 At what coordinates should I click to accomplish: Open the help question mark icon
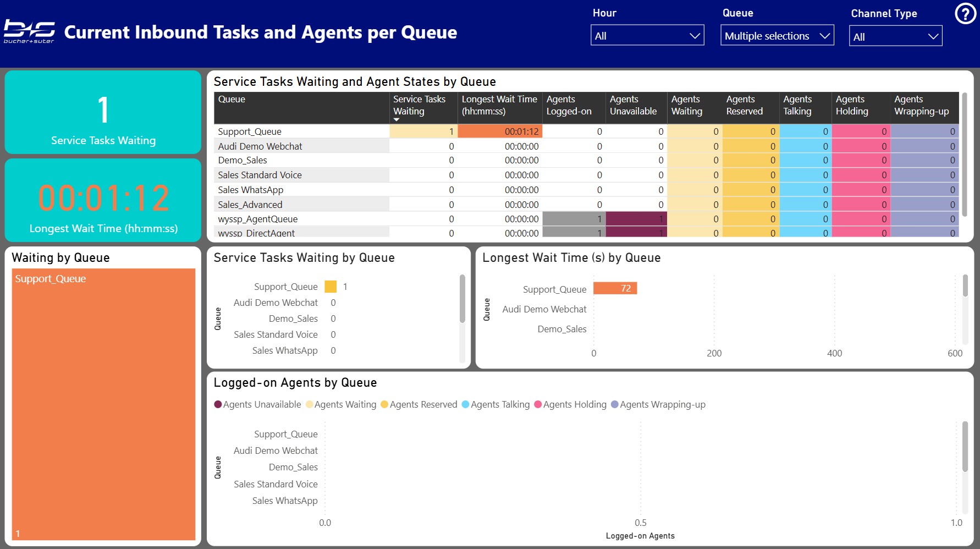pos(965,13)
